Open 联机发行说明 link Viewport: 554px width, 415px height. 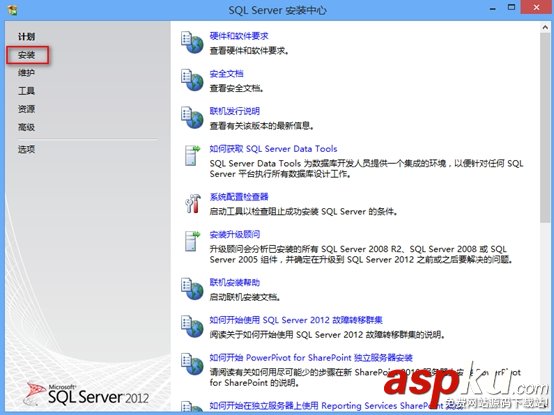235,111
